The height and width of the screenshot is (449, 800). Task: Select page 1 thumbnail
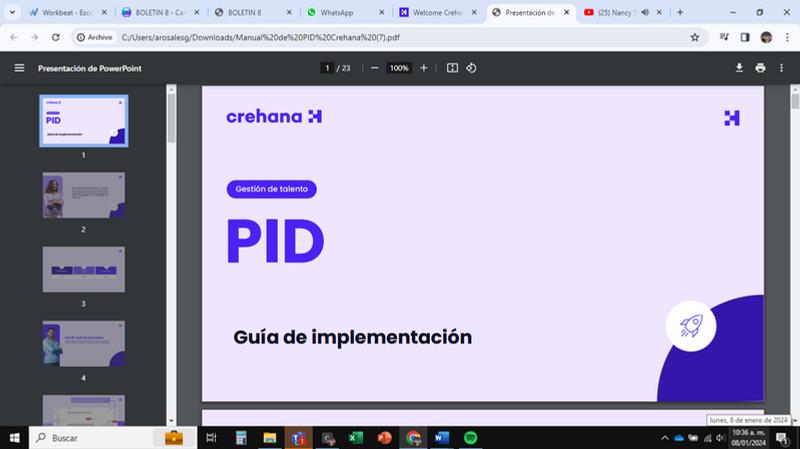(84, 121)
